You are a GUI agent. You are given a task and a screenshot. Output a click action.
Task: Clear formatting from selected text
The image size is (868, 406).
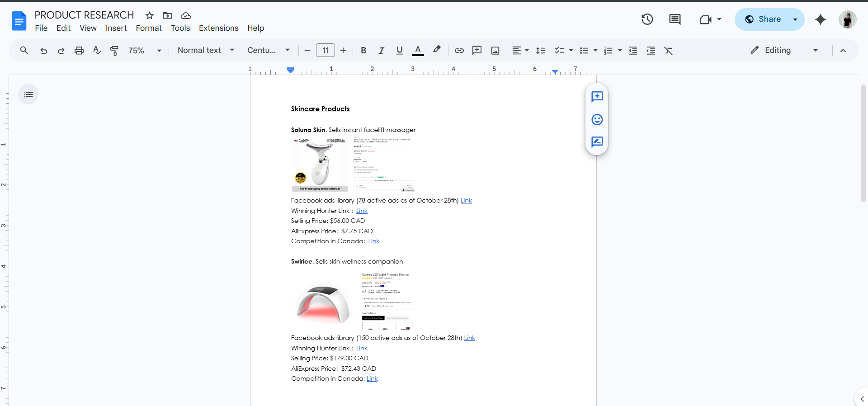tap(669, 50)
